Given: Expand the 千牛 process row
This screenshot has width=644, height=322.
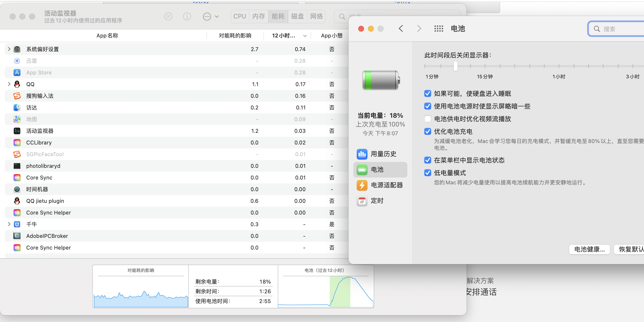Looking at the screenshot, I should (9, 224).
